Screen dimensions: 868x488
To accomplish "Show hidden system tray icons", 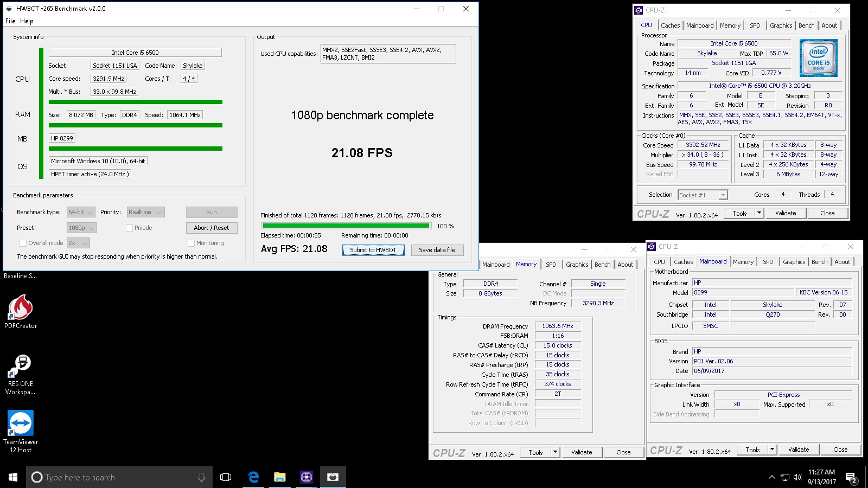I will [x=771, y=477].
